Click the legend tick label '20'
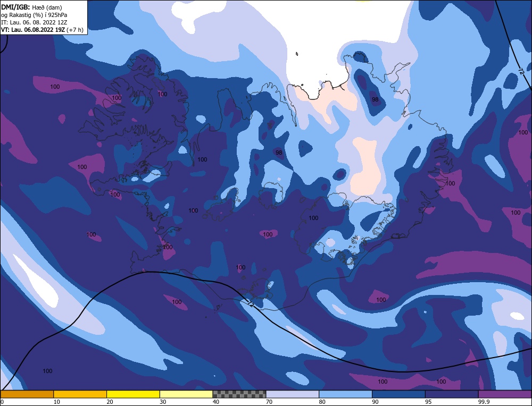The width and height of the screenshot is (532, 406). 110,402
